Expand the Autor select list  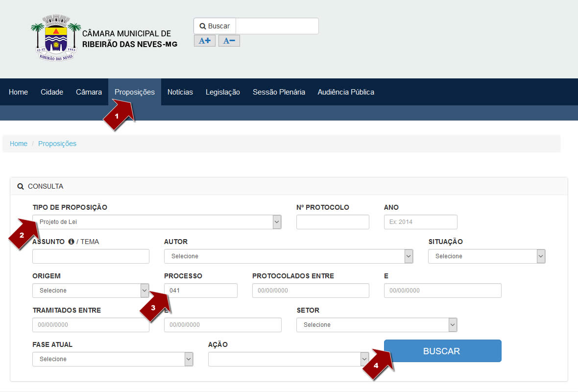pyautogui.click(x=288, y=256)
